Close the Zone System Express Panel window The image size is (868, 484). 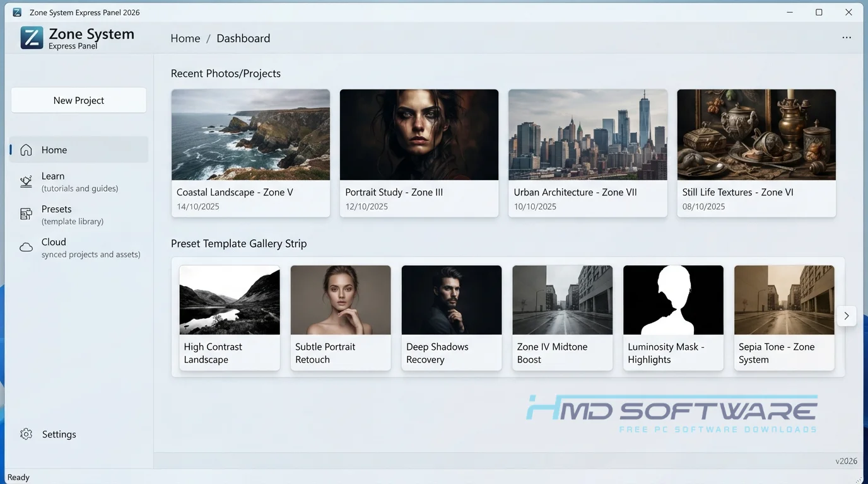pyautogui.click(x=848, y=12)
